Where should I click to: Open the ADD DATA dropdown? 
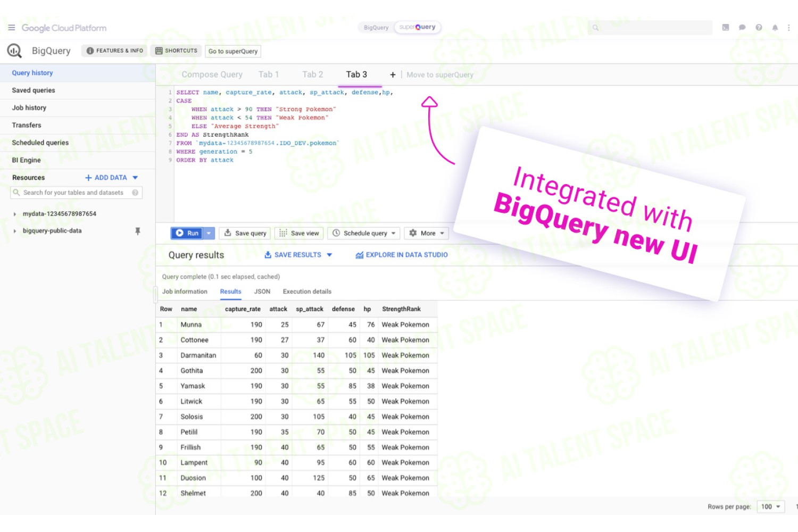coord(112,178)
